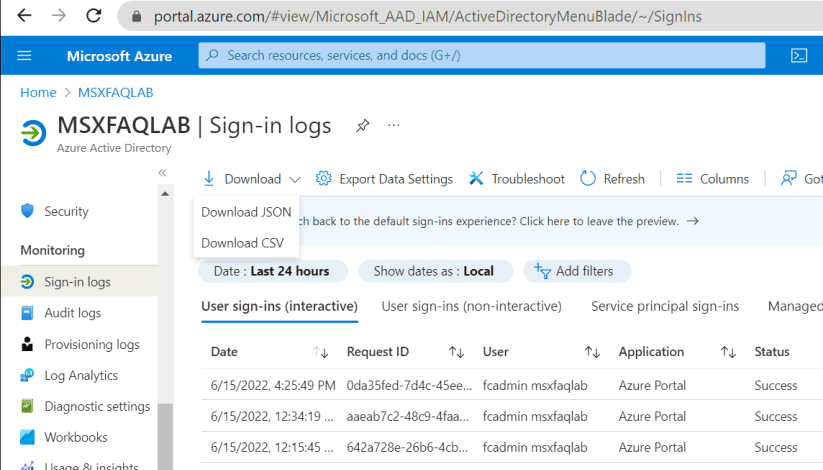Viewport: 823px width, 470px height.
Task: Click request ID aaeab7c2-48c9-4faa
Action: coord(407,416)
